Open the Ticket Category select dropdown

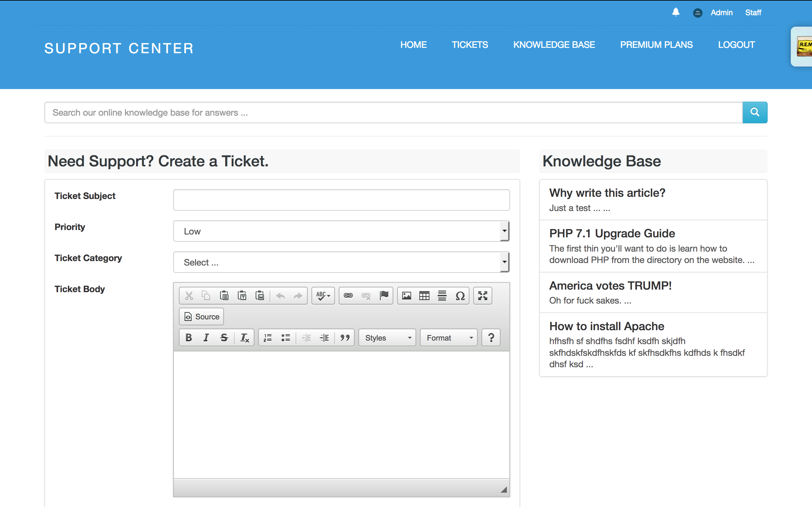[341, 262]
